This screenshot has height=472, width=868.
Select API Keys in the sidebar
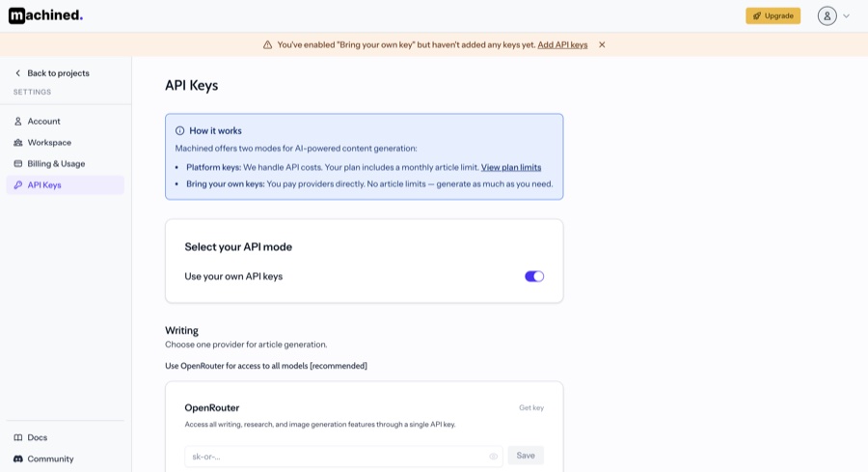click(43, 184)
